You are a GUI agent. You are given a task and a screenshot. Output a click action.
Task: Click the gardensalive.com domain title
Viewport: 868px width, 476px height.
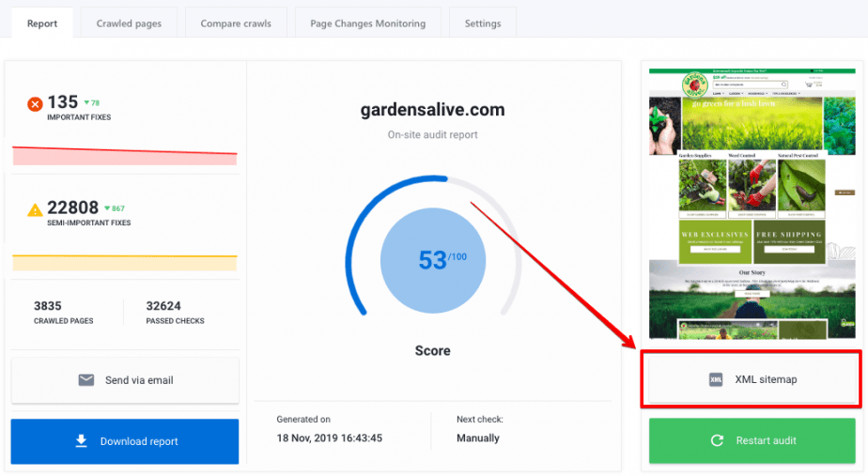pyautogui.click(x=433, y=110)
